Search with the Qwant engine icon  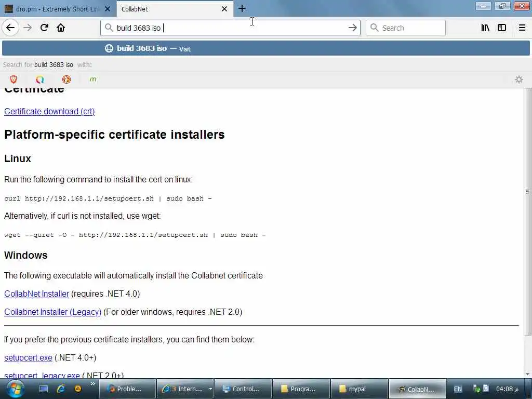[39, 79]
